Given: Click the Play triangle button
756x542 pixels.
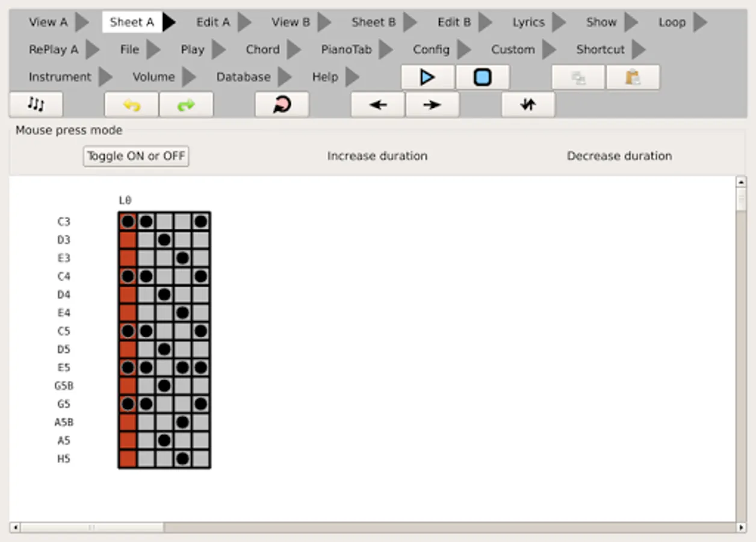Looking at the screenshot, I should (x=428, y=77).
